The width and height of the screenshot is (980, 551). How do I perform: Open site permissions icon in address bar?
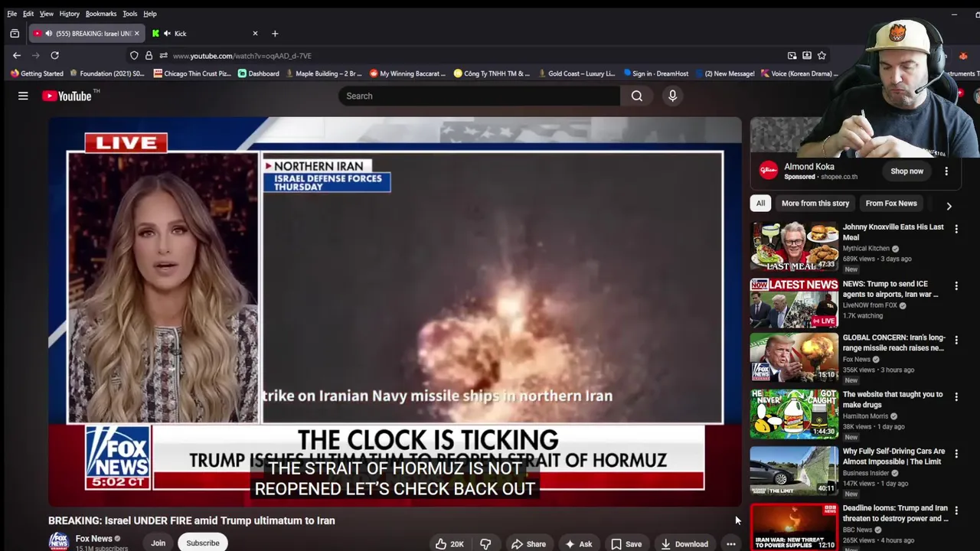[x=163, y=56]
